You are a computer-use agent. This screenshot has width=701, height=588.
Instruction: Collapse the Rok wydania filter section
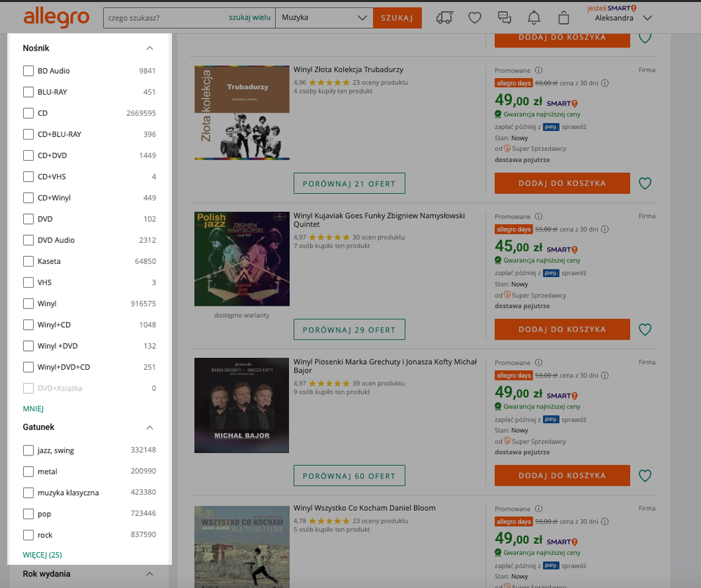click(x=149, y=574)
